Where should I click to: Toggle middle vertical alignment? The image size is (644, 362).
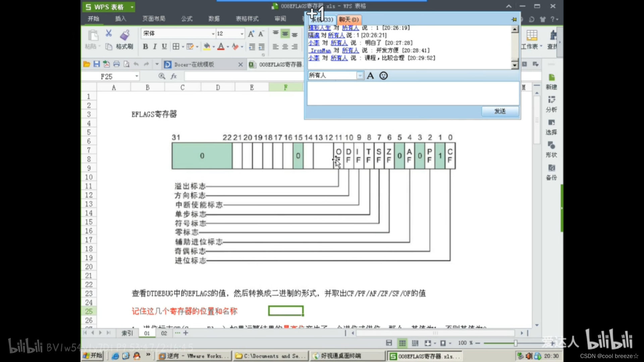click(x=285, y=34)
